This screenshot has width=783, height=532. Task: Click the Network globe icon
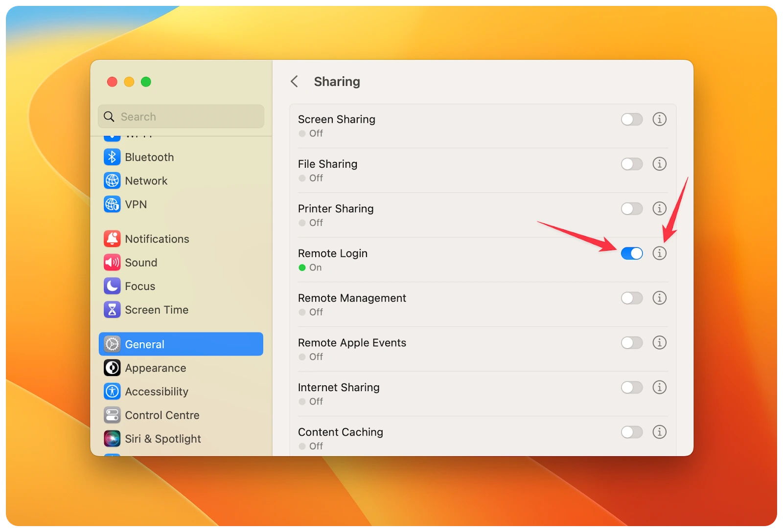click(112, 180)
